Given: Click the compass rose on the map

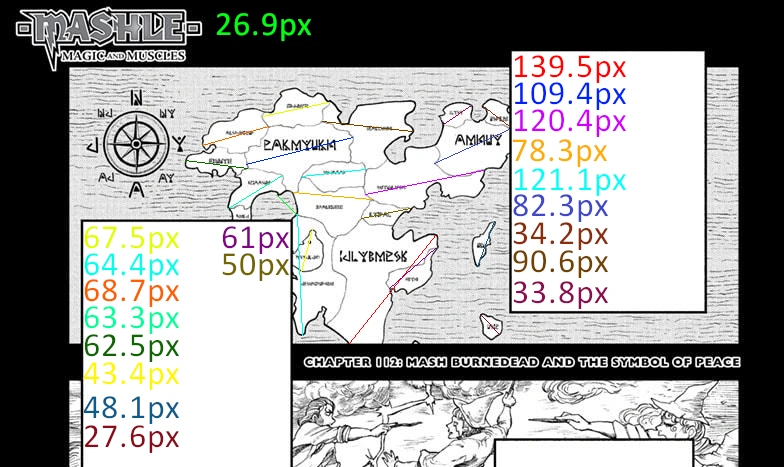Looking at the screenshot, I should 136,144.
